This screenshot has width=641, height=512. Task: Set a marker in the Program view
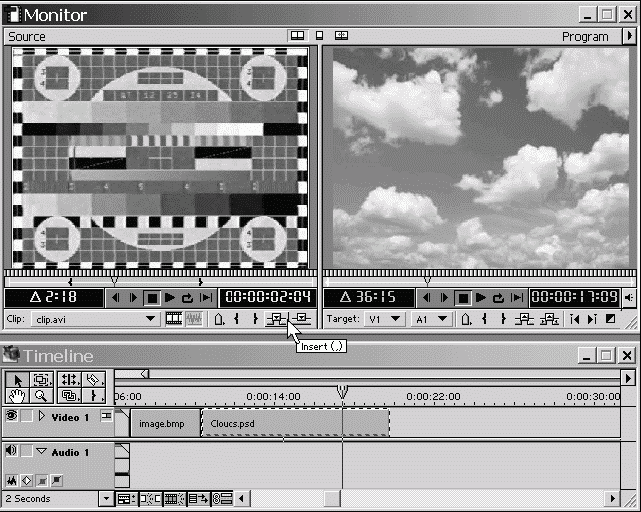pos(466,319)
